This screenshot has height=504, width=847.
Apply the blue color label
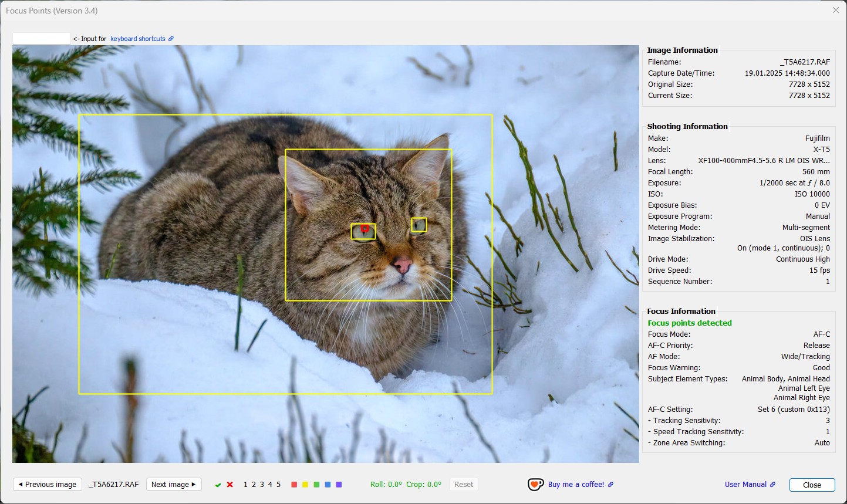[x=328, y=485]
